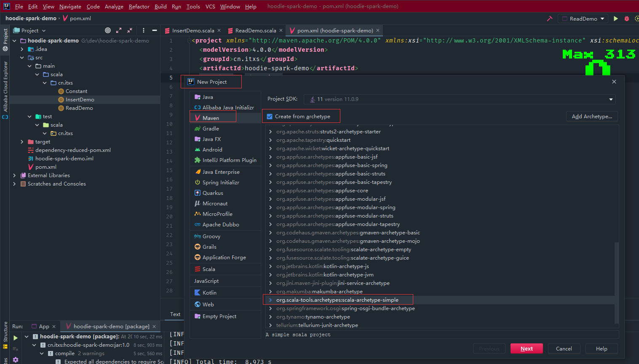
Task: Open the Project SDK dropdown
Action: click(460, 99)
